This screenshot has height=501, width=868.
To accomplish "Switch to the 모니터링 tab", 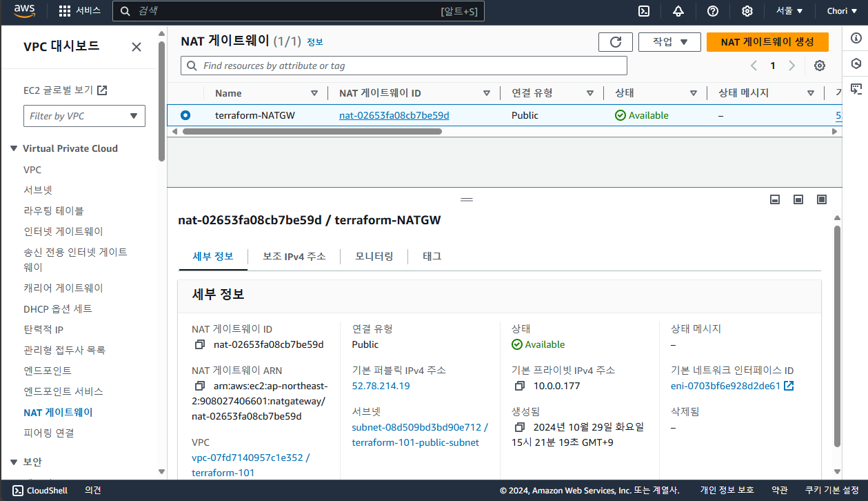I will click(374, 256).
